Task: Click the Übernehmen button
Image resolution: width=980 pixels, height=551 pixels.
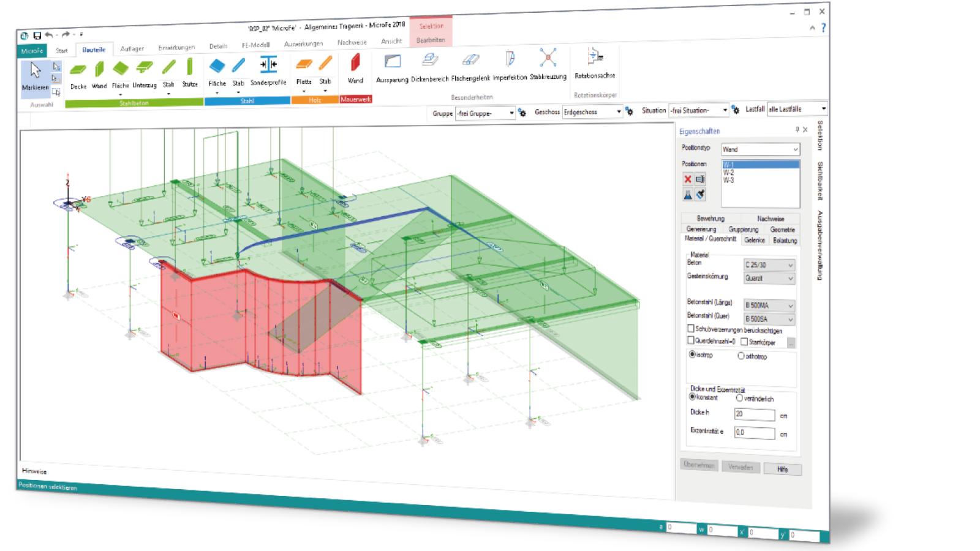Action: (x=699, y=465)
